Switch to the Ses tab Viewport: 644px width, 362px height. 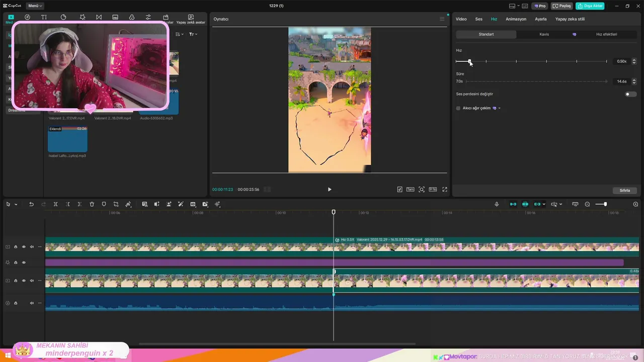(479, 19)
